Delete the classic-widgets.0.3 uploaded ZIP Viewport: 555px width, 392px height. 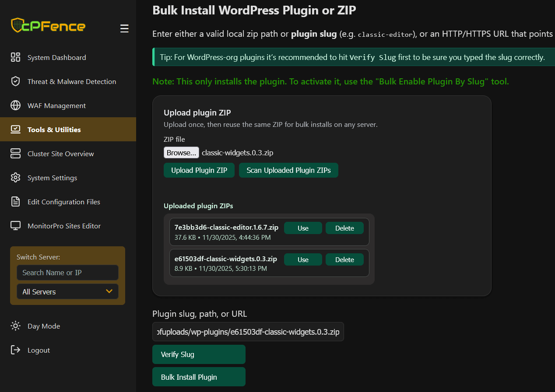pyautogui.click(x=344, y=259)
